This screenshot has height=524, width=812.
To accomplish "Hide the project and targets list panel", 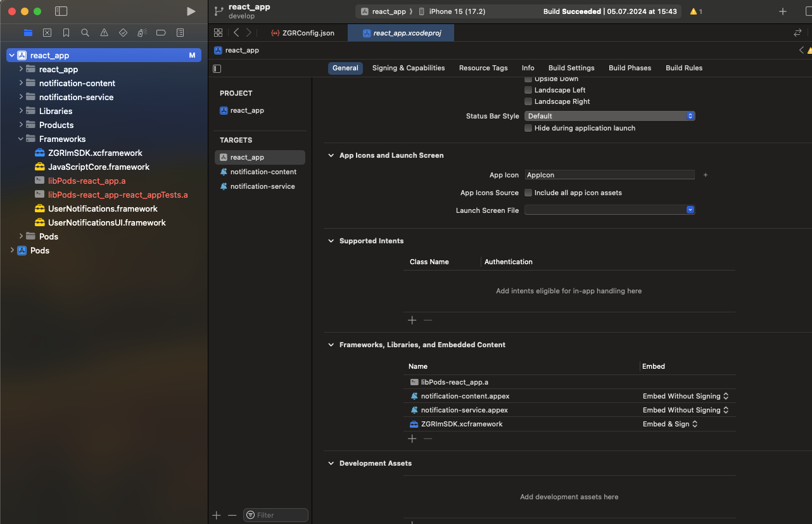I will 217,68.
